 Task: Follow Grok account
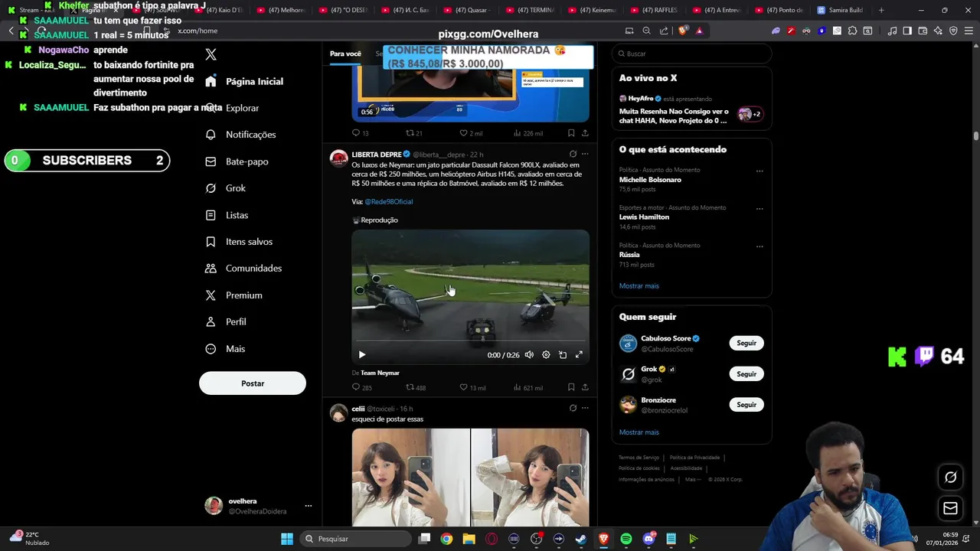coord(746,374)
